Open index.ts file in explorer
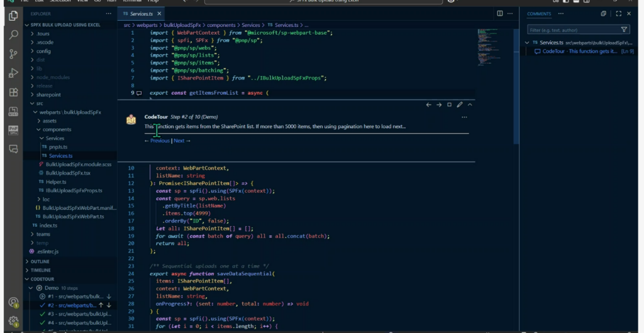 [x=48, y=226]
